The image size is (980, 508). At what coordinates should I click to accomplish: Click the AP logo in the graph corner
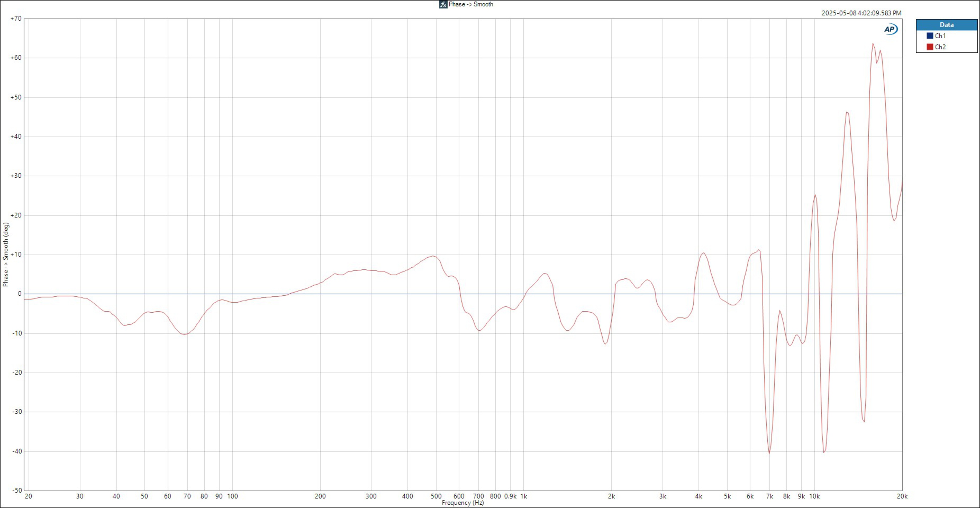pyautogui.click(x=891, y=29)
